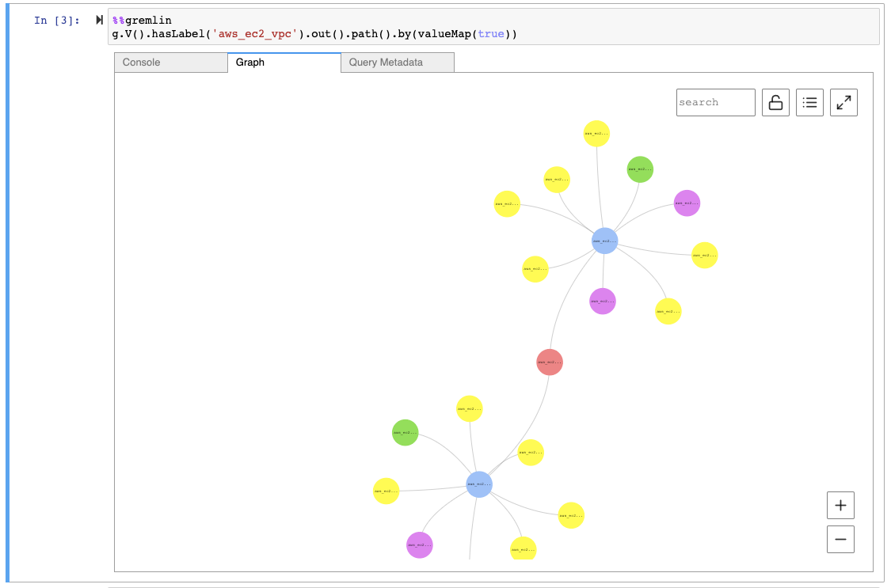Select the Graph tab
The width and height of the screenshot is (891, 588).
[x=284, y=63]
